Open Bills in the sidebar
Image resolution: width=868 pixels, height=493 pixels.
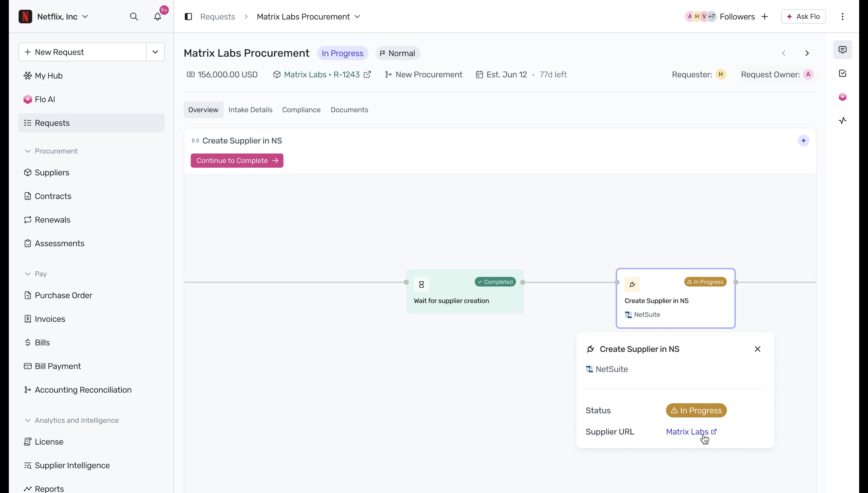coord(92,343)
